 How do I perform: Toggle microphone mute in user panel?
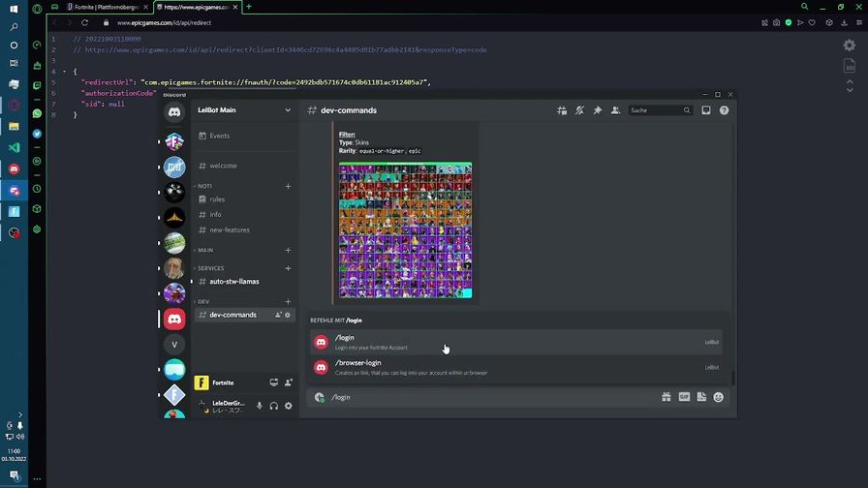[x=259, y=406]
